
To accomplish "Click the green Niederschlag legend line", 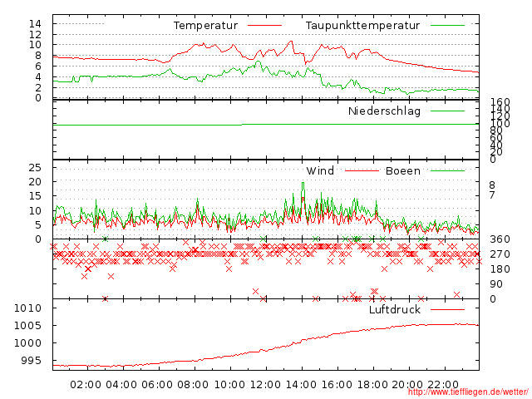I will [x=447, y=111].
